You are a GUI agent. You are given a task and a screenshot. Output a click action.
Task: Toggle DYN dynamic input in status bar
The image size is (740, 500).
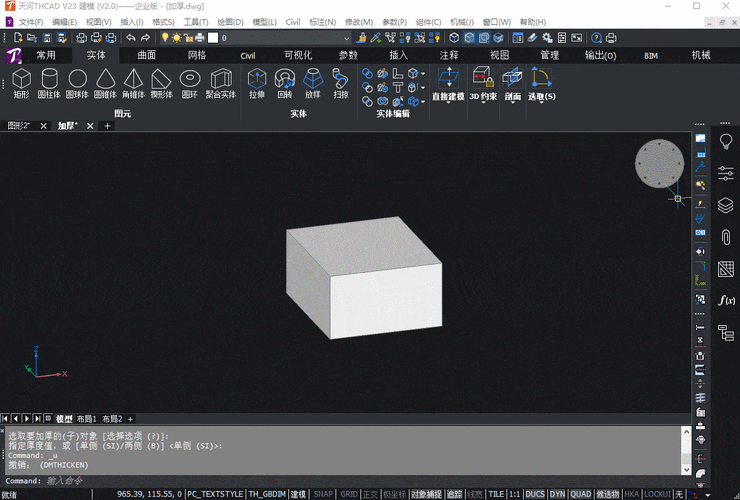coord(557,494)
